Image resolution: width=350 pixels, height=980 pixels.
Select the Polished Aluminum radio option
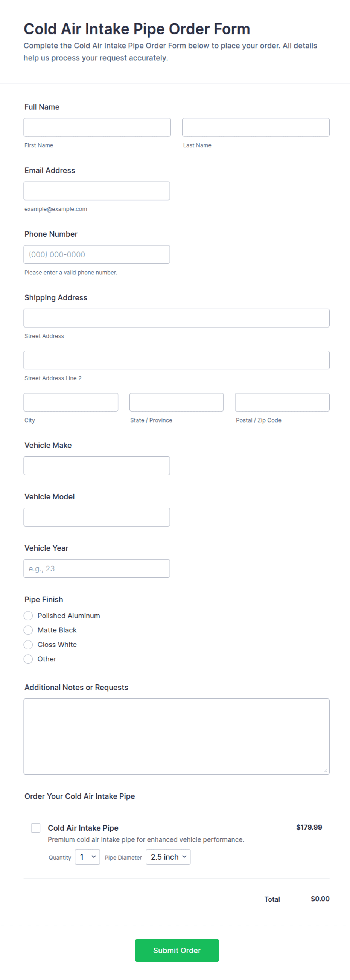(28, 616)
